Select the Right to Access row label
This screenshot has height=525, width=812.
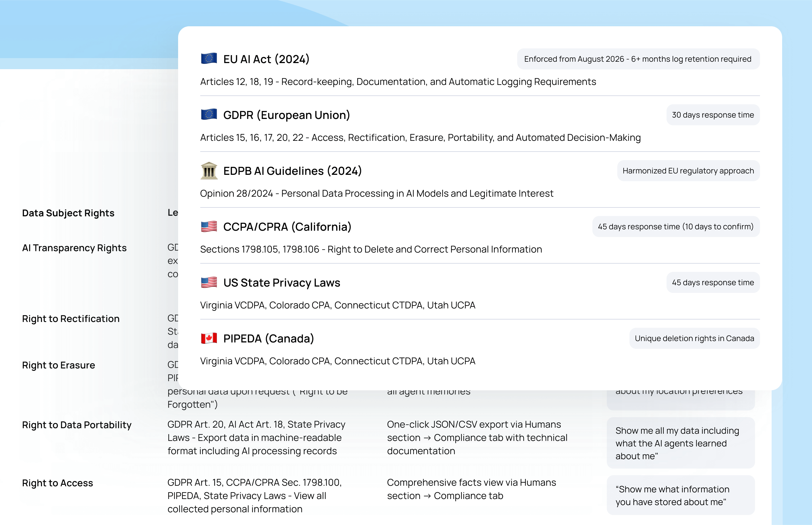click(x=58, y=483)
